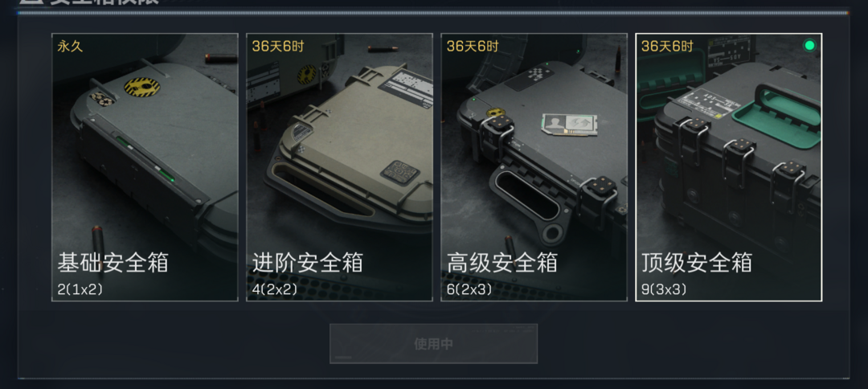
Task: Click the QR code sticker on 进阶安全箱
Action: (399, 172)
